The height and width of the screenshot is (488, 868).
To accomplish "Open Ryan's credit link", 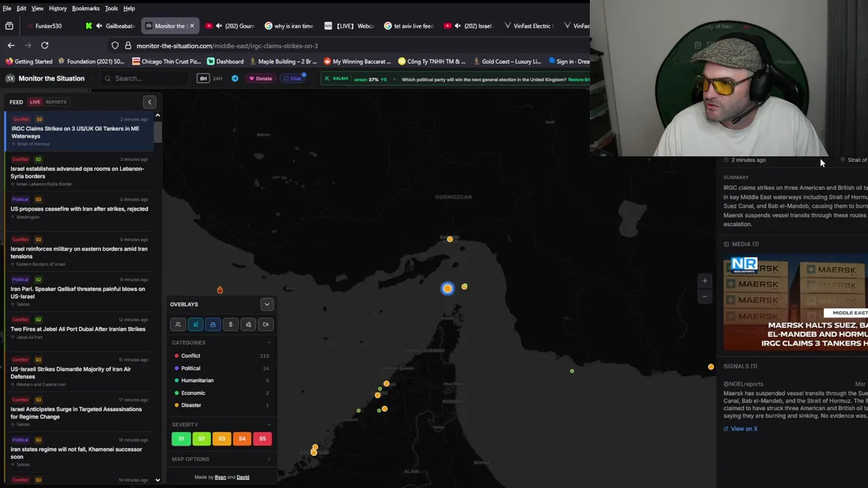I will click(x=220, y=477).
